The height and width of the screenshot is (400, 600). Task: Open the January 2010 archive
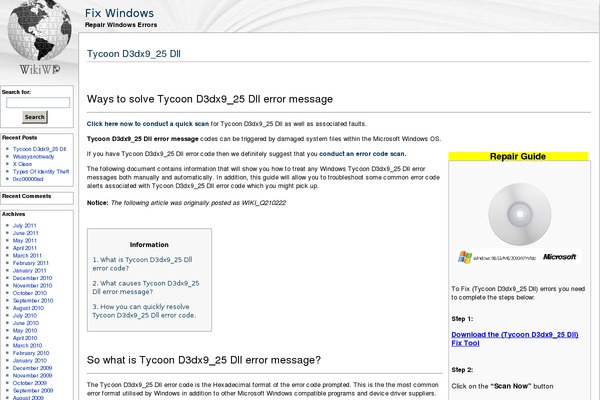click(29, 361)
